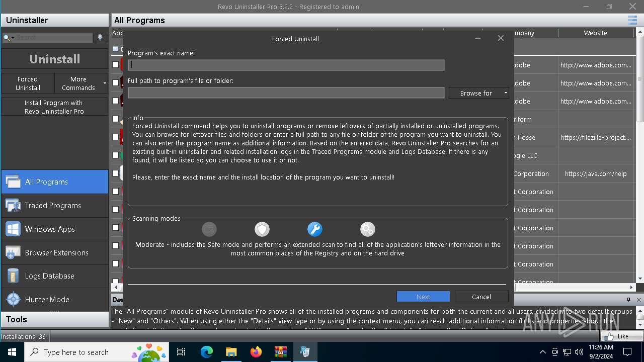The width and height of the screenshot is (644, 362).
Task: Select the Advanced scanning mode gears icon
Action: tap(367, 229)
